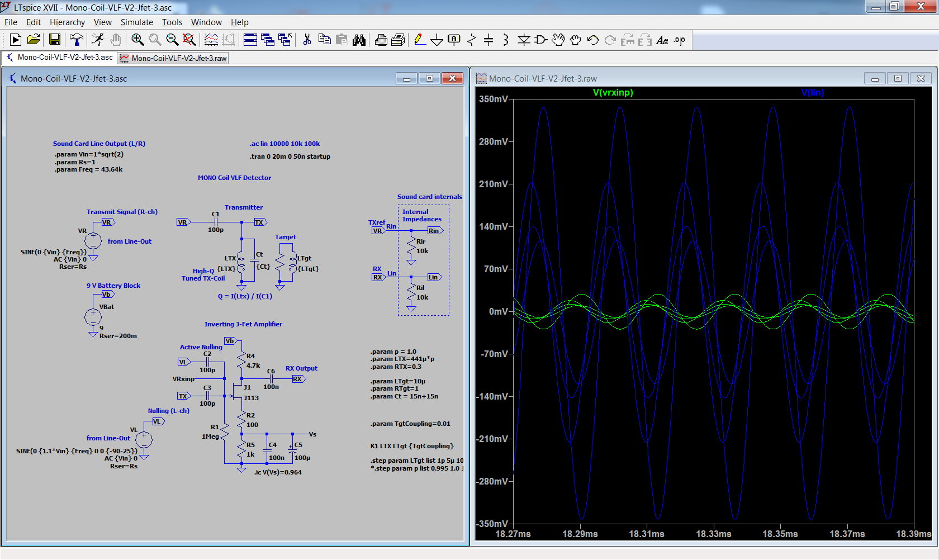Add a SPICE directive using the .op icon

pos(679,40)
